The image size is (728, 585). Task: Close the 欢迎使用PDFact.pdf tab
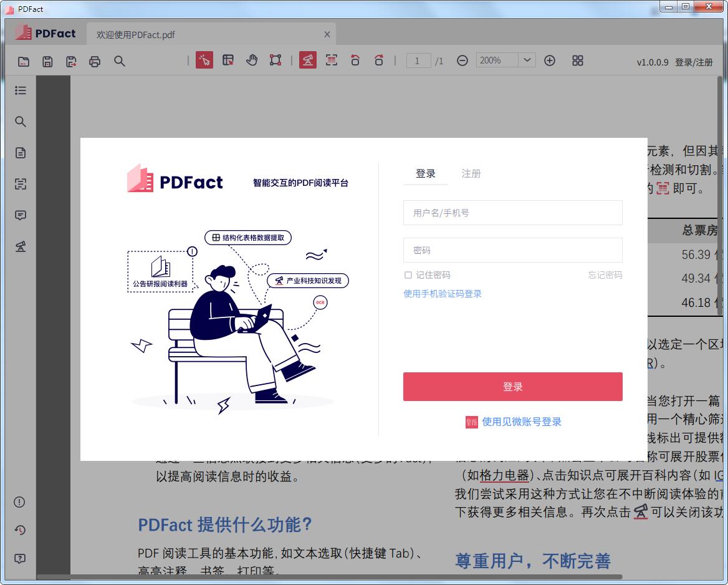point(327,34)
